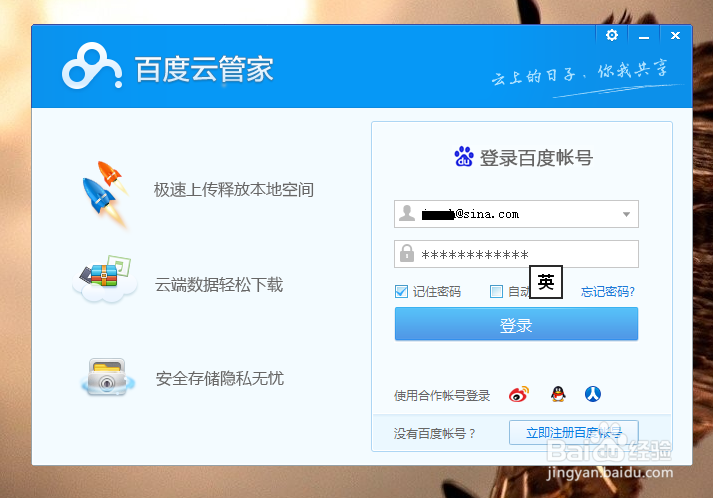Click the safe storage icon
Screen dimensions: 713x498
click(107, 377)
